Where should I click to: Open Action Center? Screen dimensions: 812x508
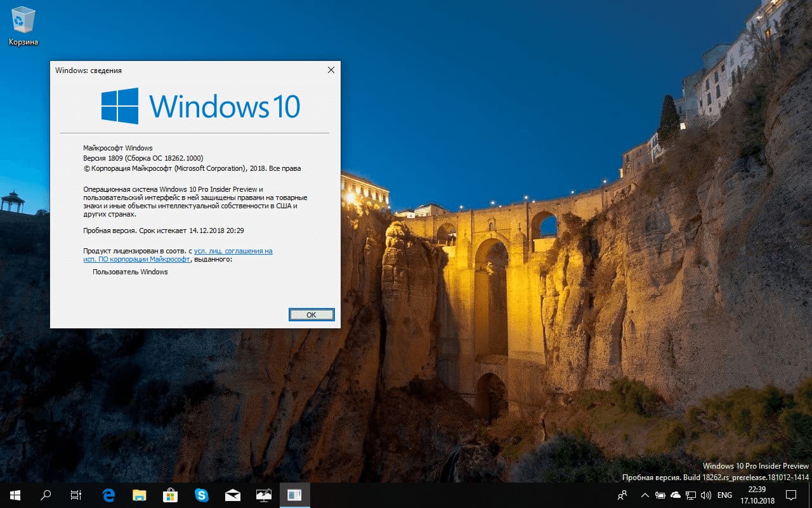point(790,495)
